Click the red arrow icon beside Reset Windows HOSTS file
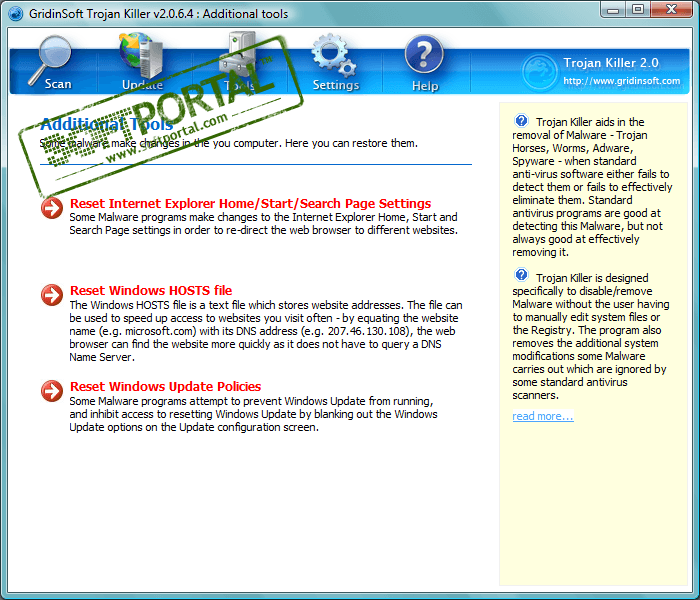 click(x=52, y=295)
